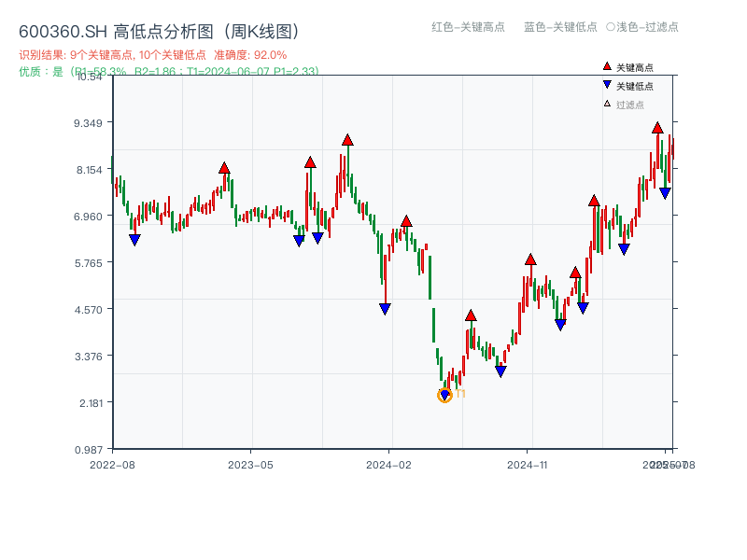Viewport: 747px width, 560px height.
Task: Click the 2023-05 x-axis date label
Action: [250, 464]
